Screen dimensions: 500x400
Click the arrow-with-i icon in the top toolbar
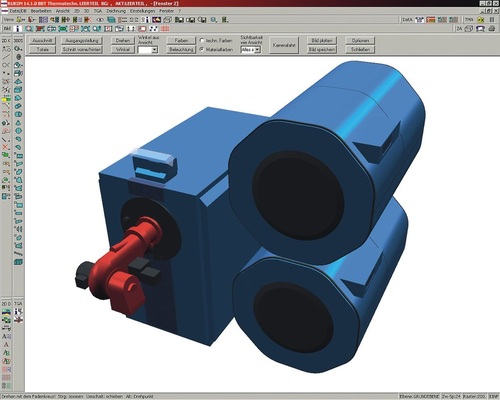coord(145,20)
